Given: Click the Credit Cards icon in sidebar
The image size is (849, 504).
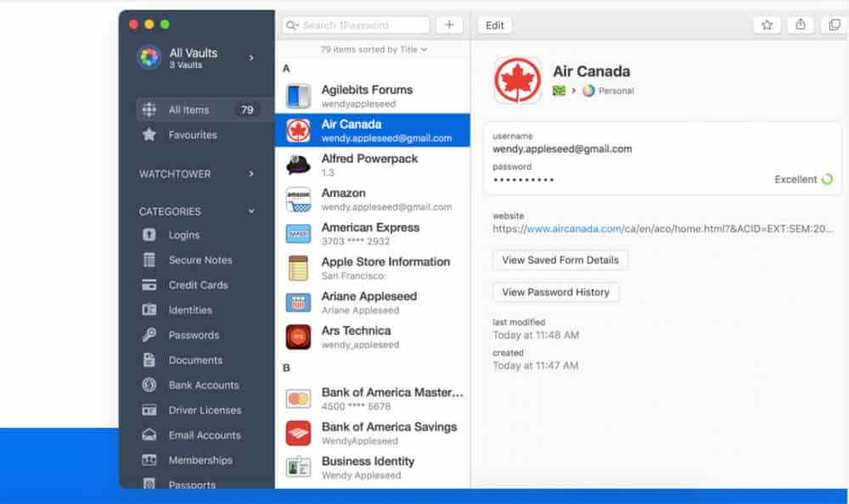Looking at the screenshot, I should coord(149,285).
